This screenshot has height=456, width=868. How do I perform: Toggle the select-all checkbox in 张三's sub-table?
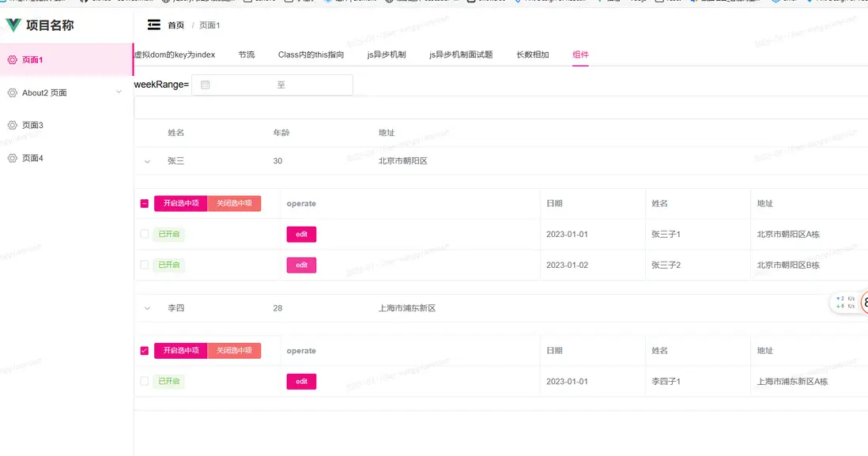pos(145,204)
